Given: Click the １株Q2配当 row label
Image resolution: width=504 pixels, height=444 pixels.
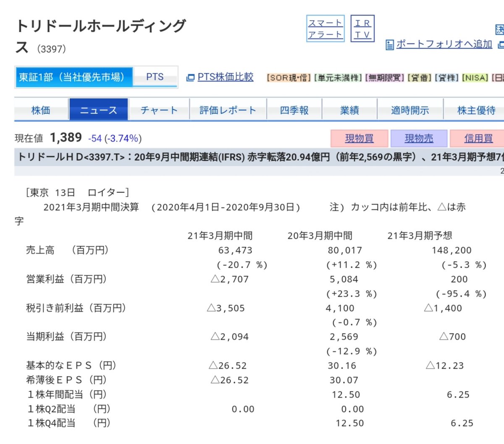Looking at the screenshot, I should pyautogui.click(x=69, y=409).
